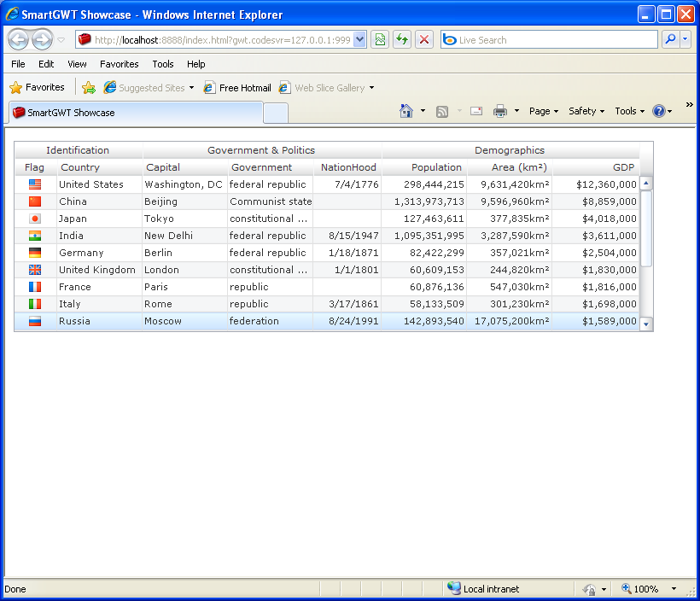Open the 100% zoom level dropdown
Screen dimensions: 700x601
(x=674, y=589)
